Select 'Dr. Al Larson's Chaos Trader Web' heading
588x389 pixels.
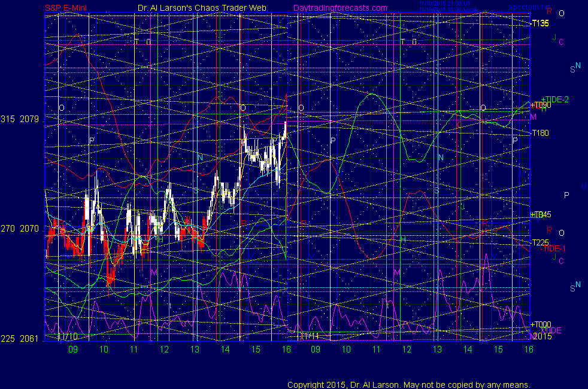(202, 8)
